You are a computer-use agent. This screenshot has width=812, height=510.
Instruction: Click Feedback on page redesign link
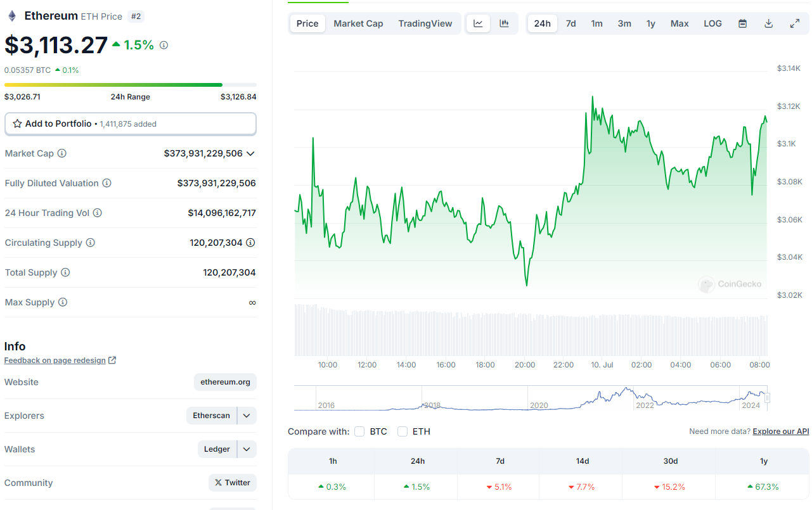coord(55,360)
